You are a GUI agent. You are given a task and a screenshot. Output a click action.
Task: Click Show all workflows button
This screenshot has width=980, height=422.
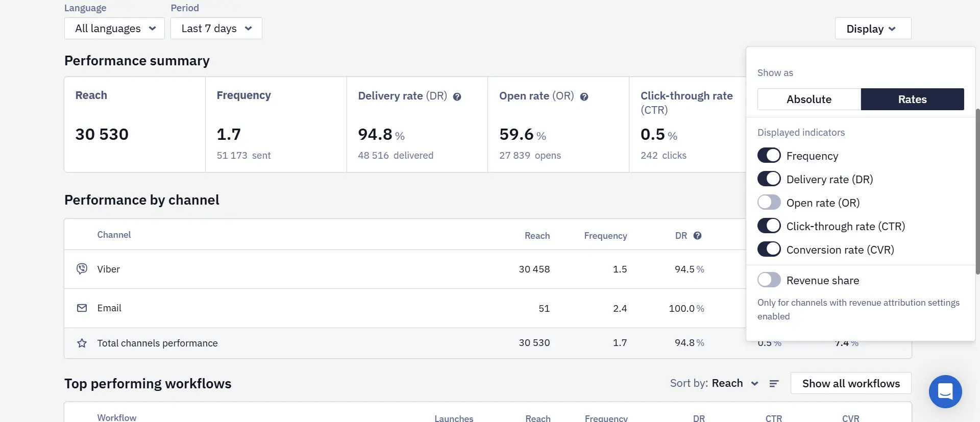point(851,384)
